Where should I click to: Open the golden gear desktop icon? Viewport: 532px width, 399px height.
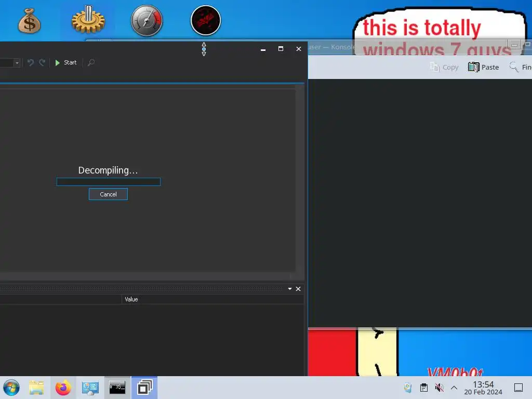[88, 19]
